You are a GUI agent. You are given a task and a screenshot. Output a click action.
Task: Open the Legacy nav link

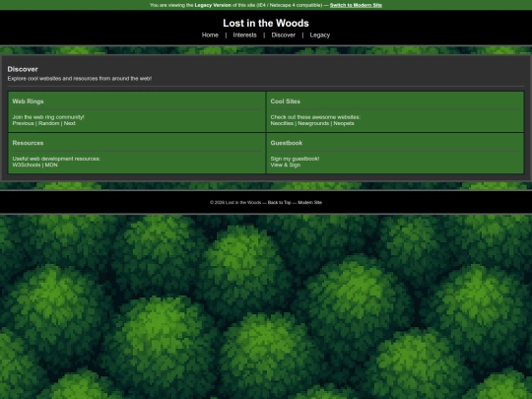pyautogui.click(x=320, y=34)
